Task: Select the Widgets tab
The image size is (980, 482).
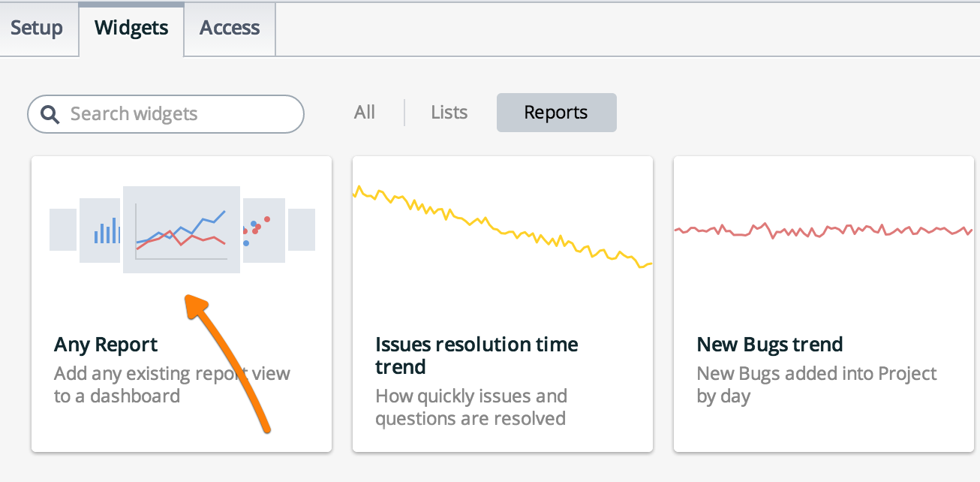Action: coord(131,29)
